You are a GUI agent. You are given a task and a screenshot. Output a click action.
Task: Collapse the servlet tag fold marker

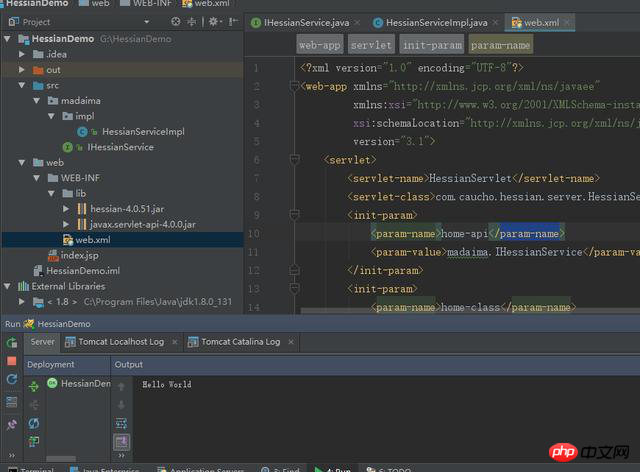[294, 159]
